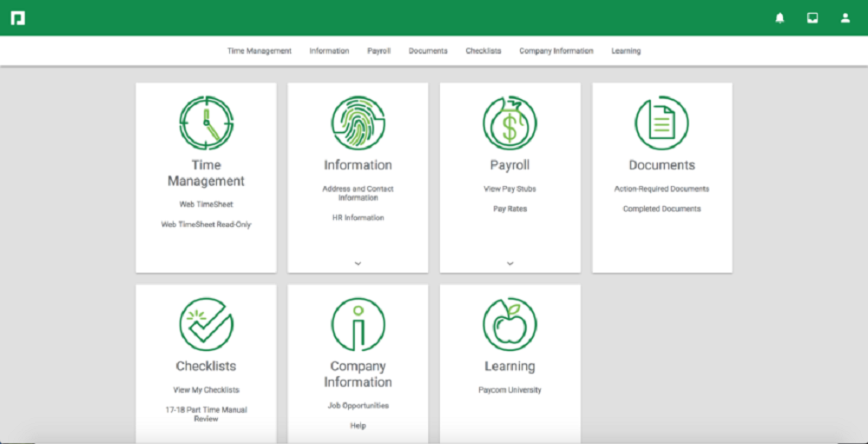Expand the Payroll card chevron

tap(510, 262)
